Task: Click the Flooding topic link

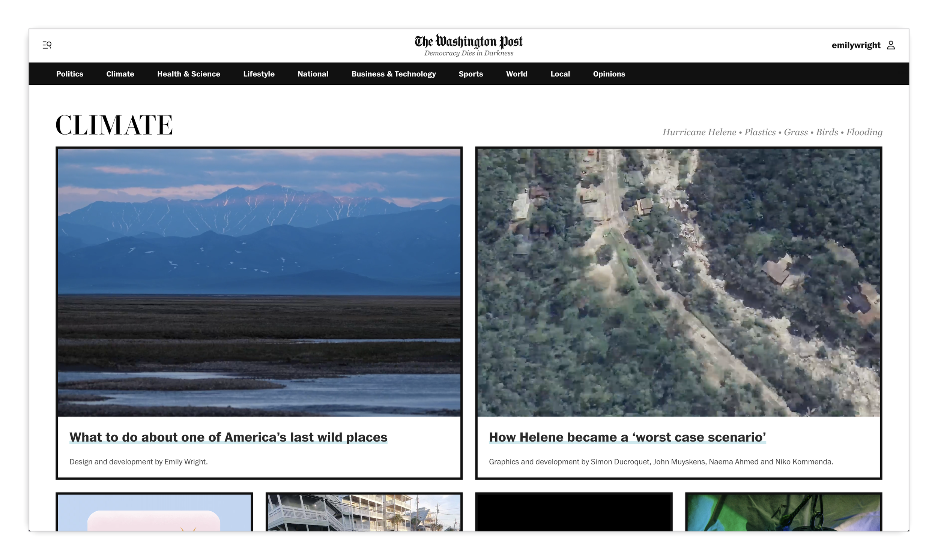Action: [x=864, y=132]
